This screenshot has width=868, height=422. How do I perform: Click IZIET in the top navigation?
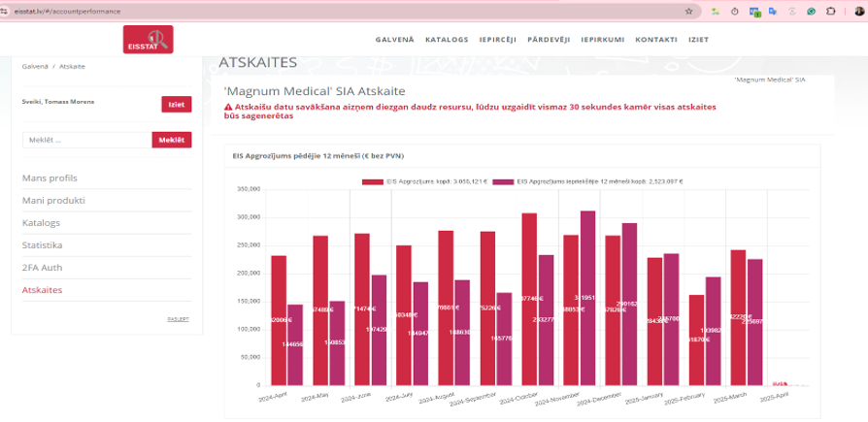coord(699,40)
